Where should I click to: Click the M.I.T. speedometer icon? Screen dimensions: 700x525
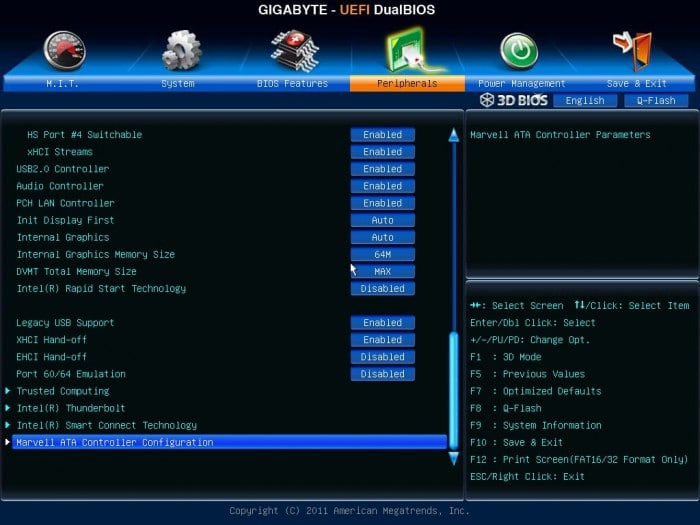tap(64, 50)
